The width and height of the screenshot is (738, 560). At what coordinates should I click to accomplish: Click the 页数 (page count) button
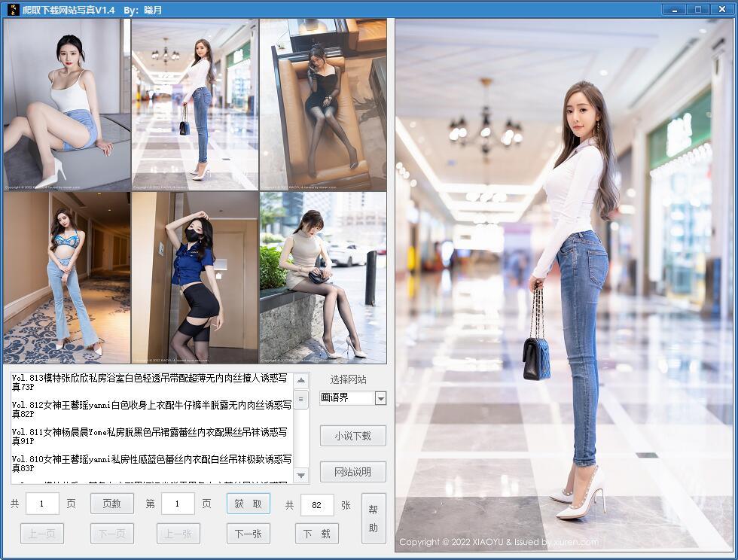pyautogui.click(x=111, y=504)
